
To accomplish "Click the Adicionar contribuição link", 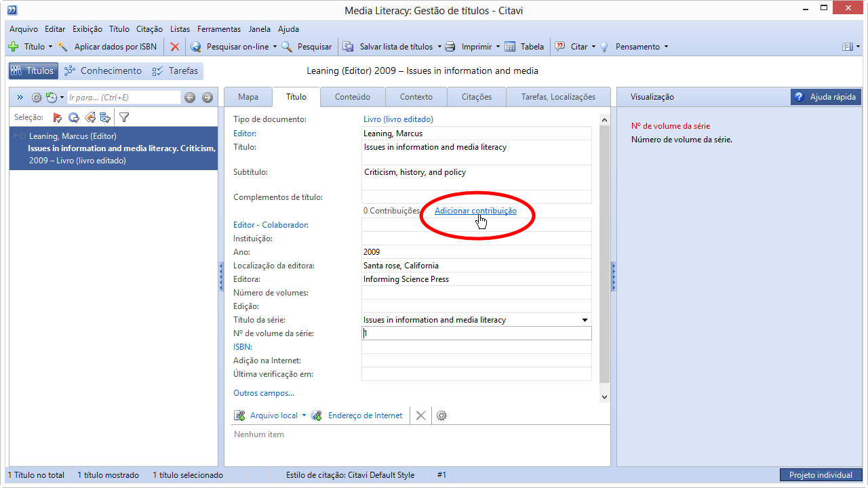I will click(x=475, y=211).
